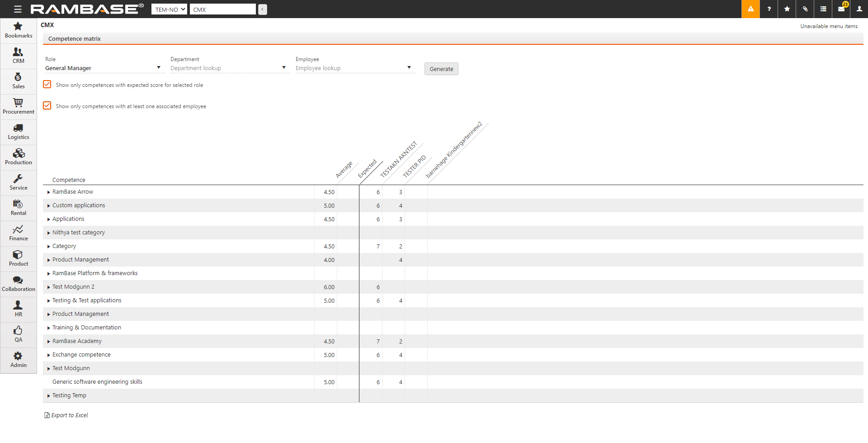Uncheck show only competences with associated employee
This screenshot has height=443, width=868.
47,106
